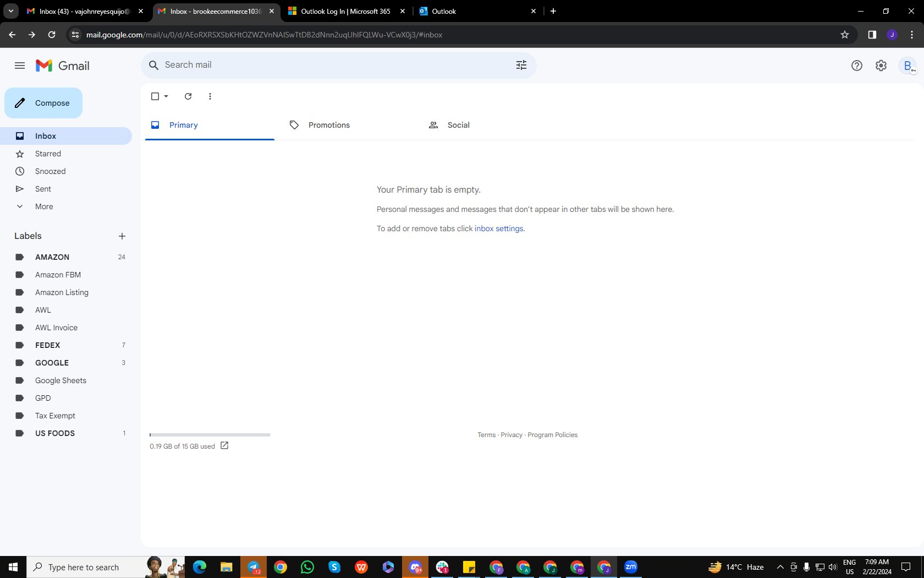Screen dimensions: 924x578
Task: Open the GOOGLE label
Action: 66,363
